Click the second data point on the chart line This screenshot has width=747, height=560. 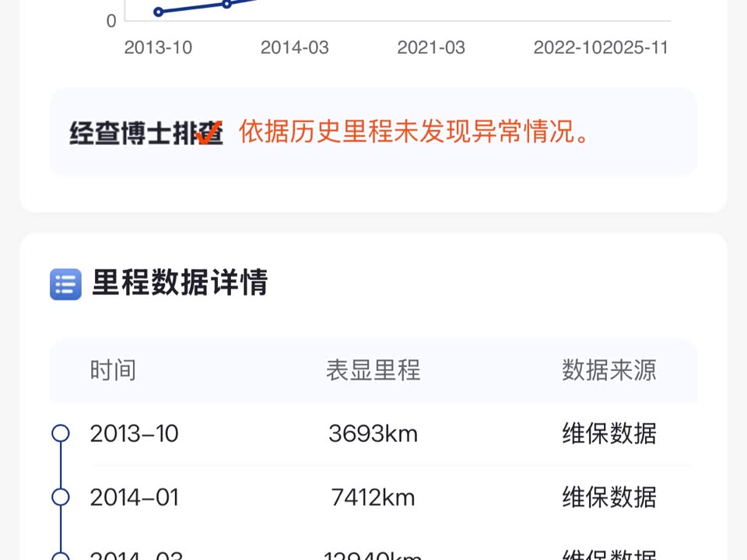coord(226,4)
